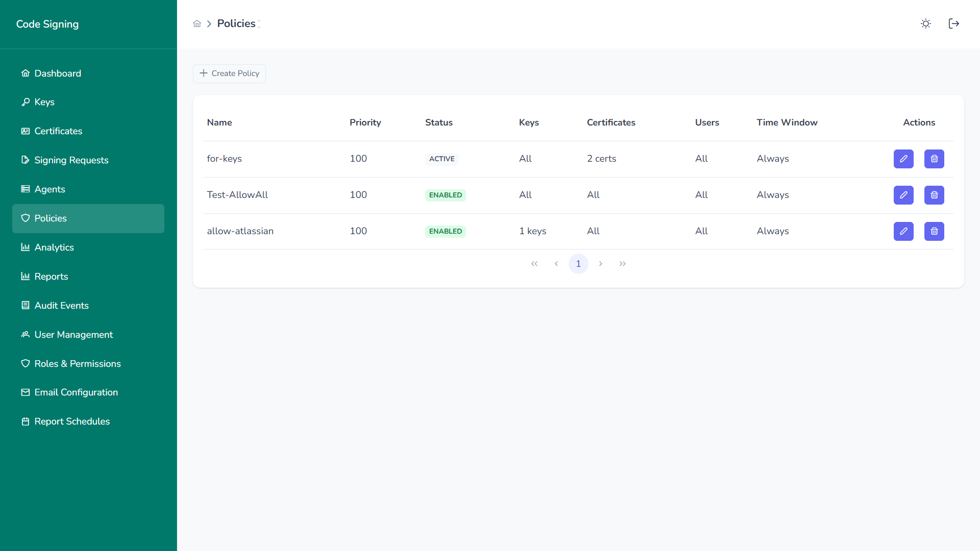Go to the next page with right chevron

[x=600, y=264]
